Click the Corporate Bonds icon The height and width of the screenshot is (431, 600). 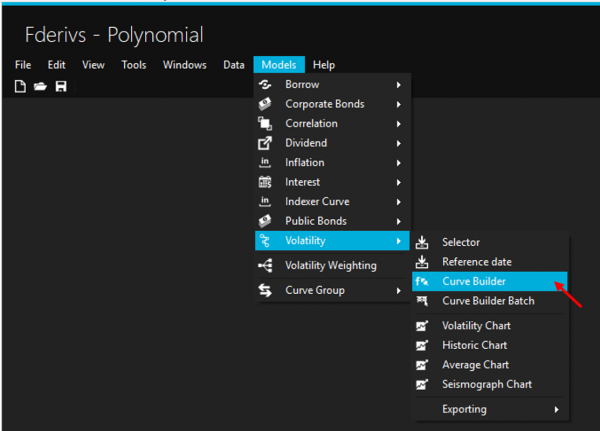tap(265, 104)
